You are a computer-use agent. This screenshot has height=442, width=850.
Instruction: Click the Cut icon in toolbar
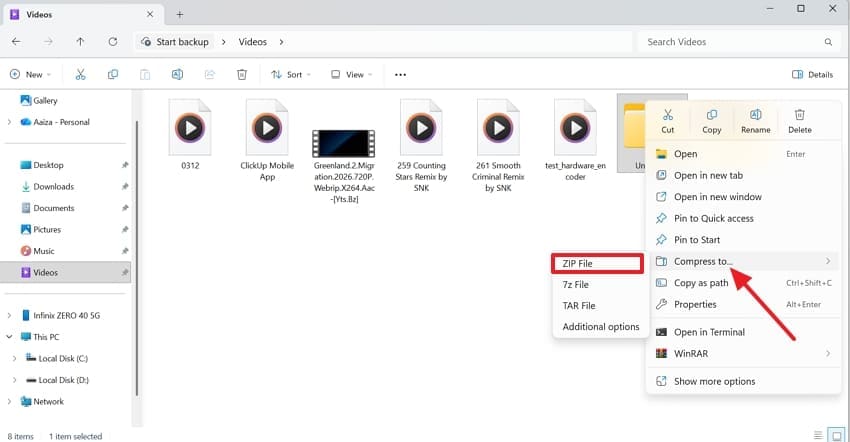pos(80,74)
